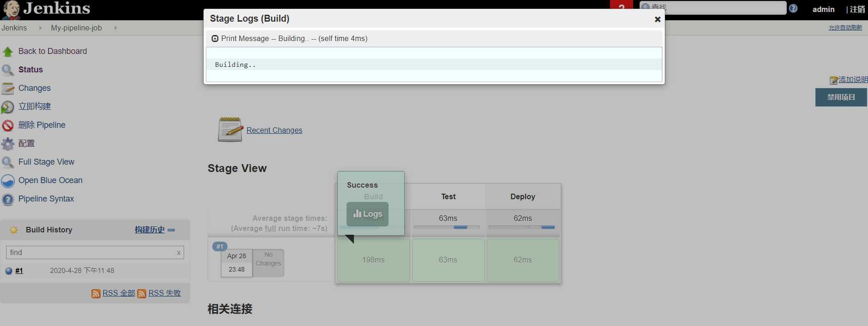Open Full Stage View link
The image size is (868, 326).
click(x=46, y=162)
